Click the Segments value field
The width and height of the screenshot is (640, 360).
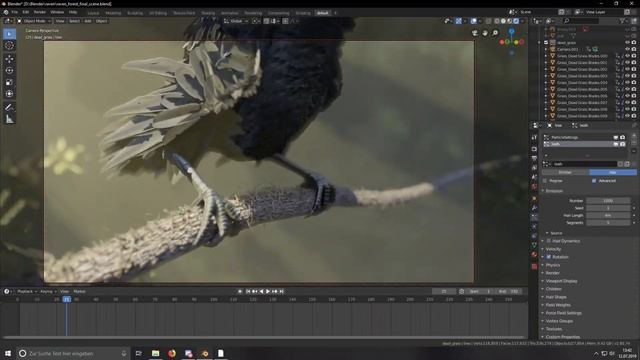609,223
